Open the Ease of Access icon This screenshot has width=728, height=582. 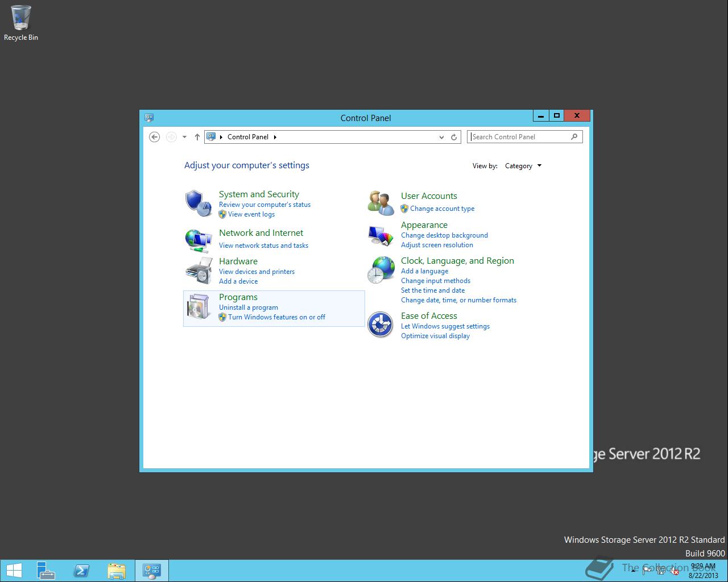pyautogui.click(x=380, y=325)
